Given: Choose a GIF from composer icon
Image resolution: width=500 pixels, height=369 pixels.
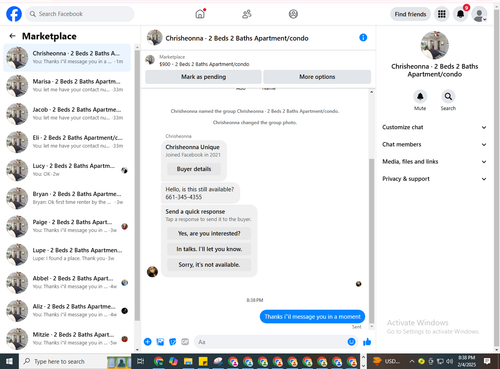Looking at the screenshot, I should point(185,342).
